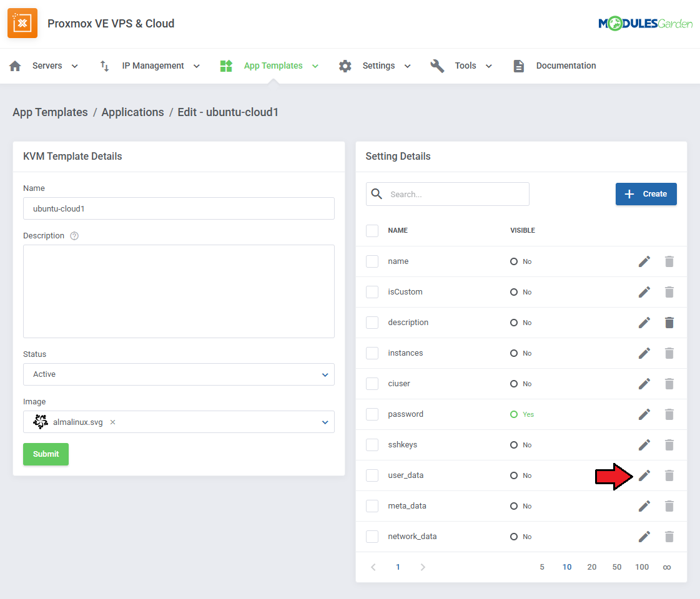The image size is (700, 599).
Task: Delete the sshkeys setting via trash icon
Action: click(669, 445)
